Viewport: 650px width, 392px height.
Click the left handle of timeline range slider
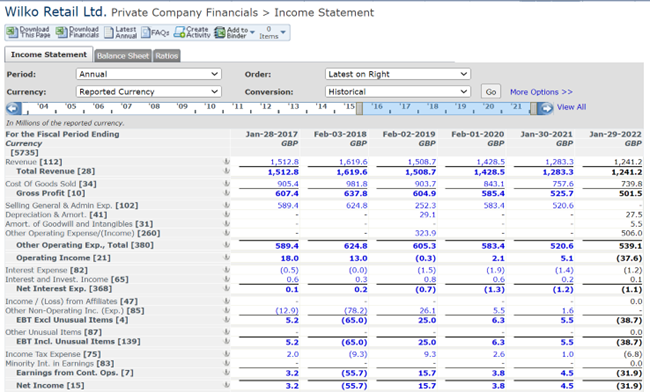[359, 108]
